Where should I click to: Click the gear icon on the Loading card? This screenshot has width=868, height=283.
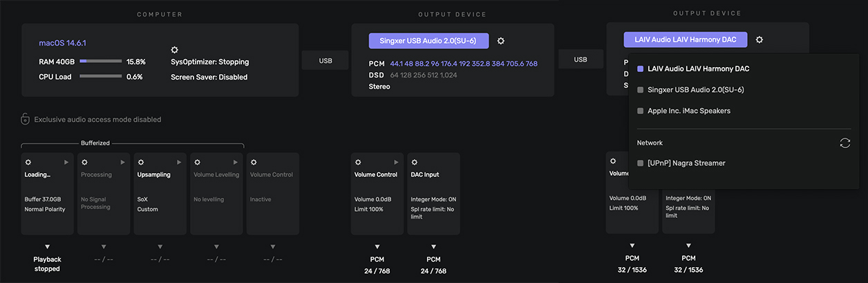click(x=28, y=162)
